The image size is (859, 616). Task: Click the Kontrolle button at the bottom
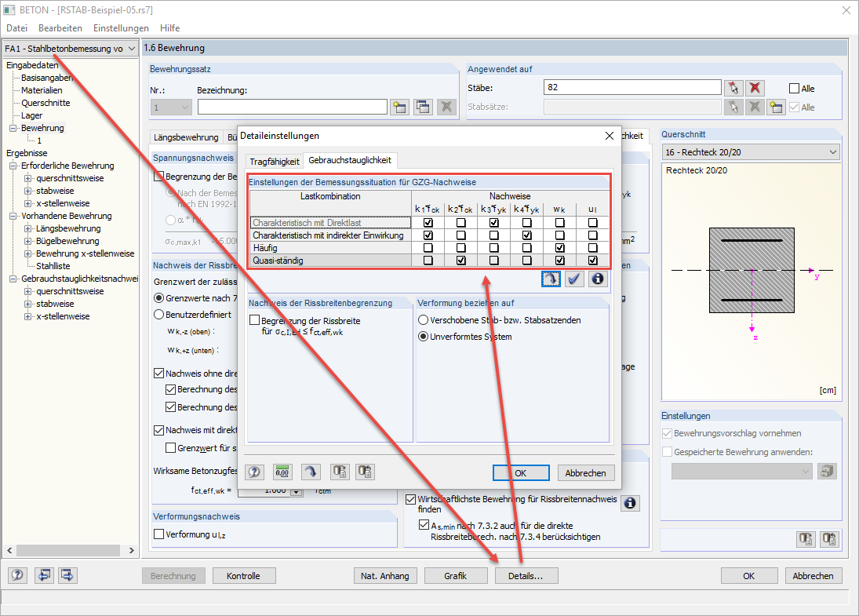[244, 575]
